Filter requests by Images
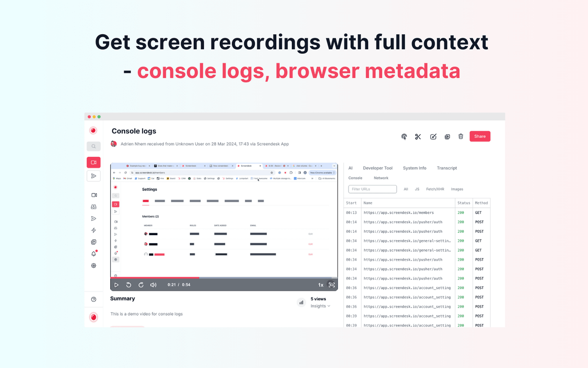Image resolution: width=588 pixels, height=368 pixels. tap(457, 189)
